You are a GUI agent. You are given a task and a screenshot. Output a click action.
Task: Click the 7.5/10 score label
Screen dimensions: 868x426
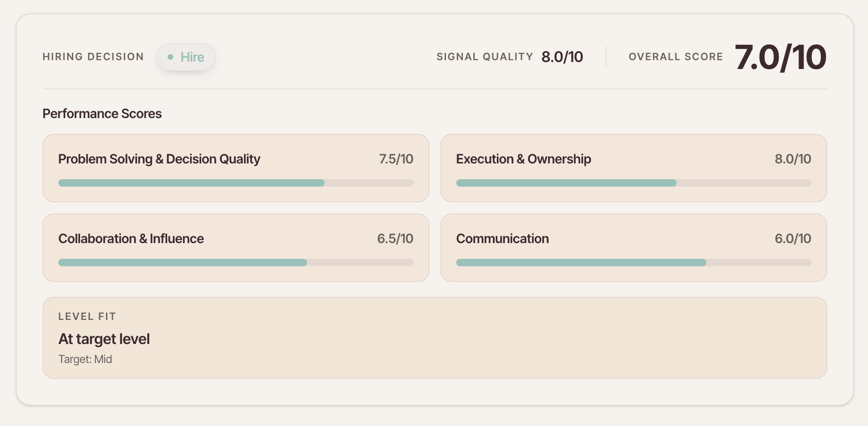click(x=396, y=159)
